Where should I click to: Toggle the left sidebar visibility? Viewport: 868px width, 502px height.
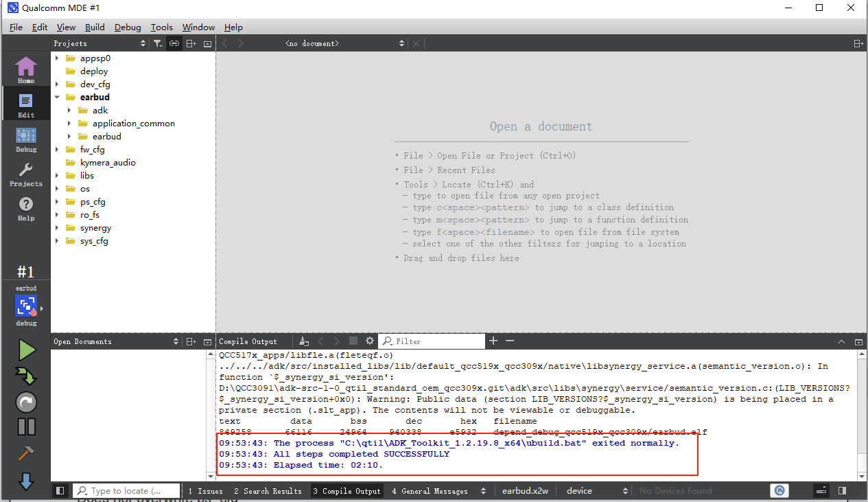pos(60,491)
